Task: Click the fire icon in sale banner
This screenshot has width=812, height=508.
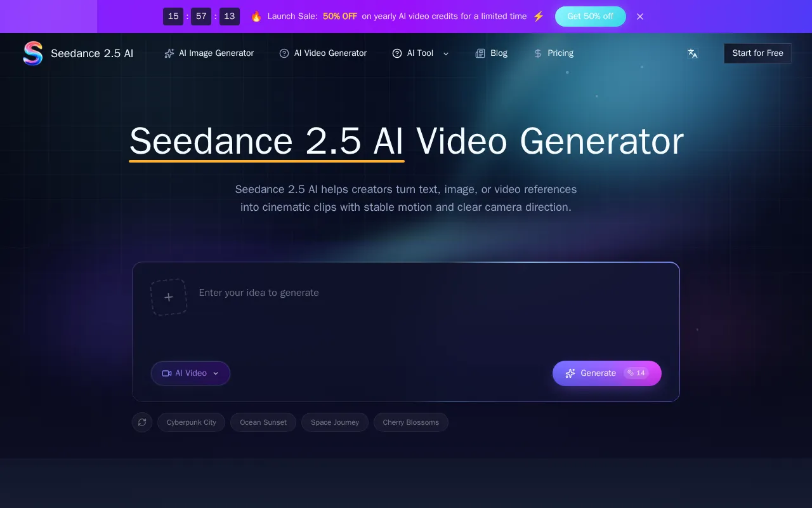Action: (x=256, y=17)
